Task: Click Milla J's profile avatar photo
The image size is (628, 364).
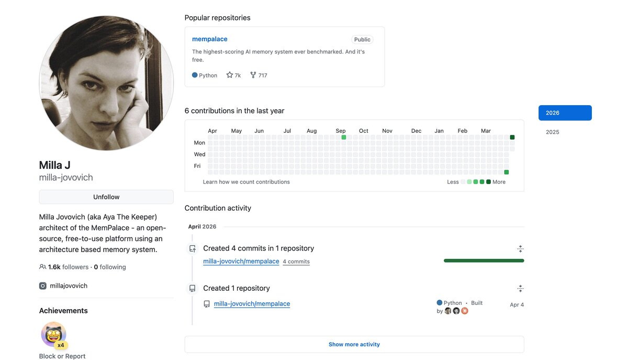Action: [x=106, y=83]
